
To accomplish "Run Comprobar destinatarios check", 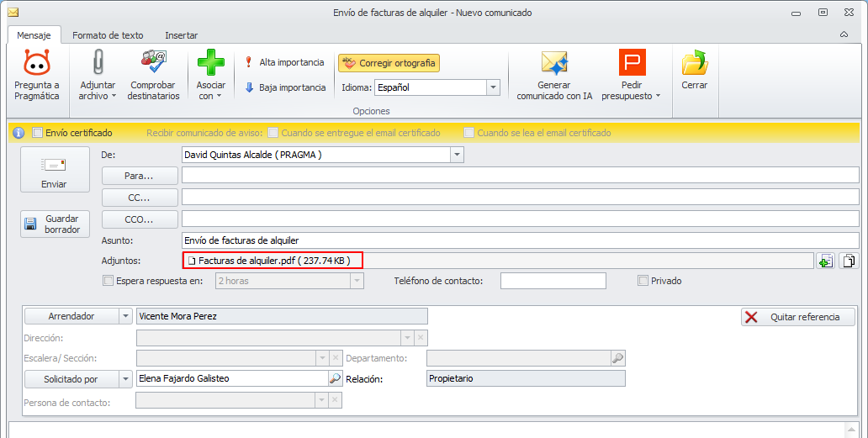I will (153, 75).
